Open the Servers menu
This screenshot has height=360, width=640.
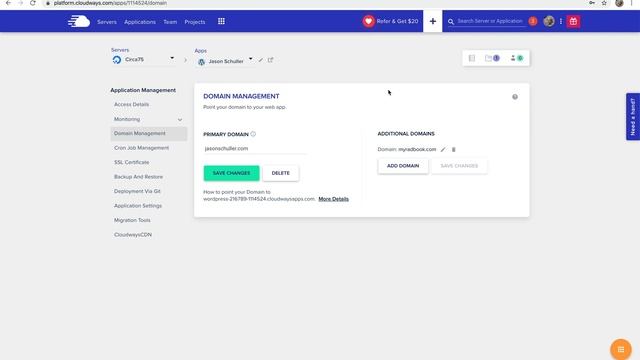tap(107, 22)
